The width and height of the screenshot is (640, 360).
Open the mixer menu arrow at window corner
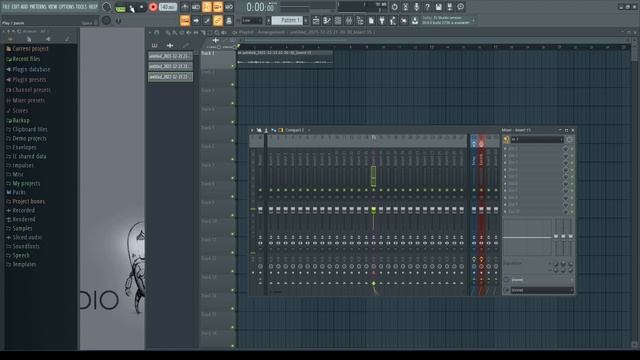[x=252, y=130]
